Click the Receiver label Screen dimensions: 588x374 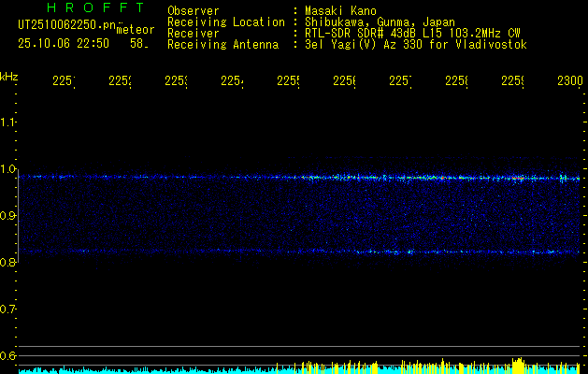tap(194, 34)
